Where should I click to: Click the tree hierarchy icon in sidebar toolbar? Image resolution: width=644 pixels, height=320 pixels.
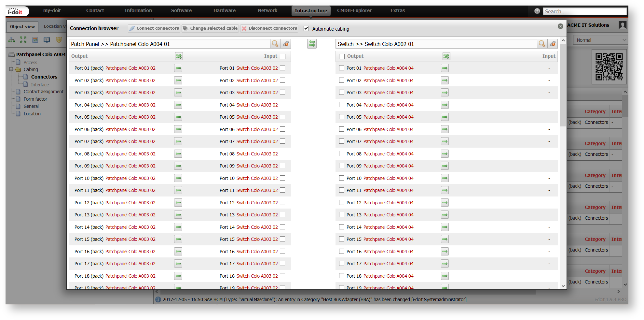[11, 40]
